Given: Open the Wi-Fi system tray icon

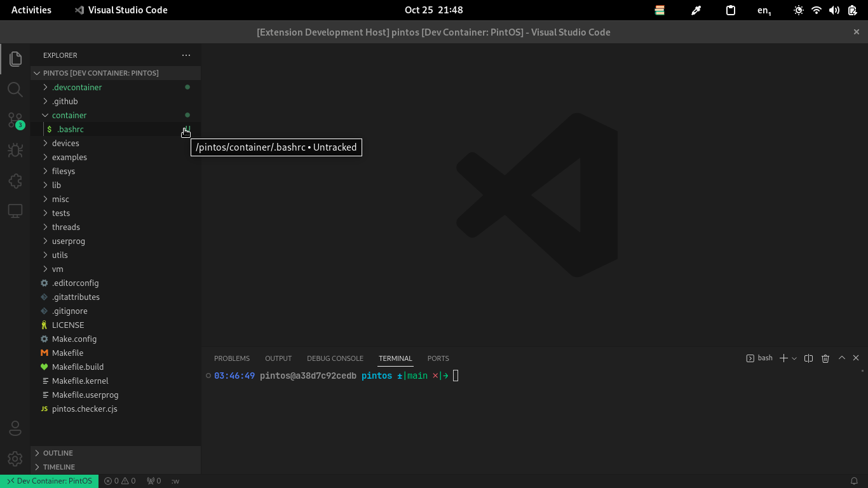Looking at the screenshot, I should tap(817, 10).
